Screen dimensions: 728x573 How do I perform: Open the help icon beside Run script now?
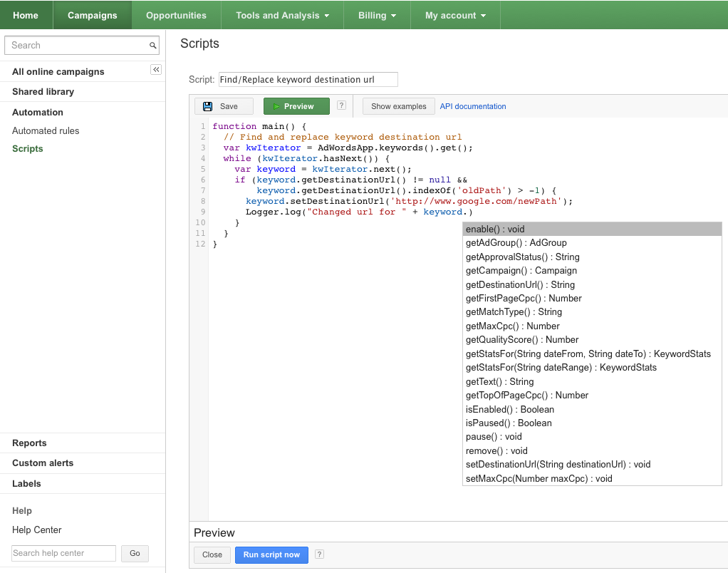(x=319, y=554)
